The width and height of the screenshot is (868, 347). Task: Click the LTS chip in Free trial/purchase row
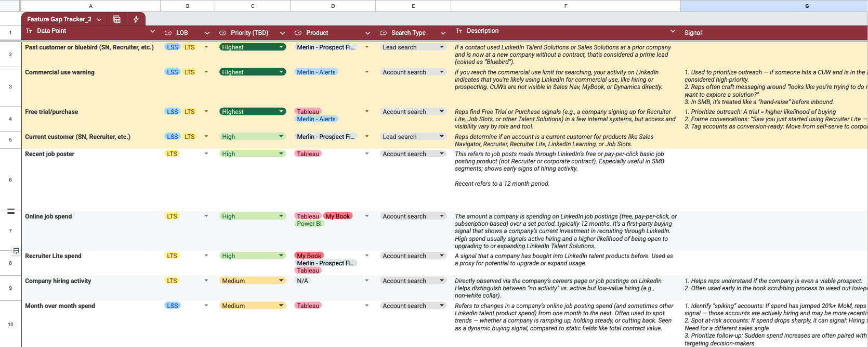pyautogui.click(x=189, y=111)
